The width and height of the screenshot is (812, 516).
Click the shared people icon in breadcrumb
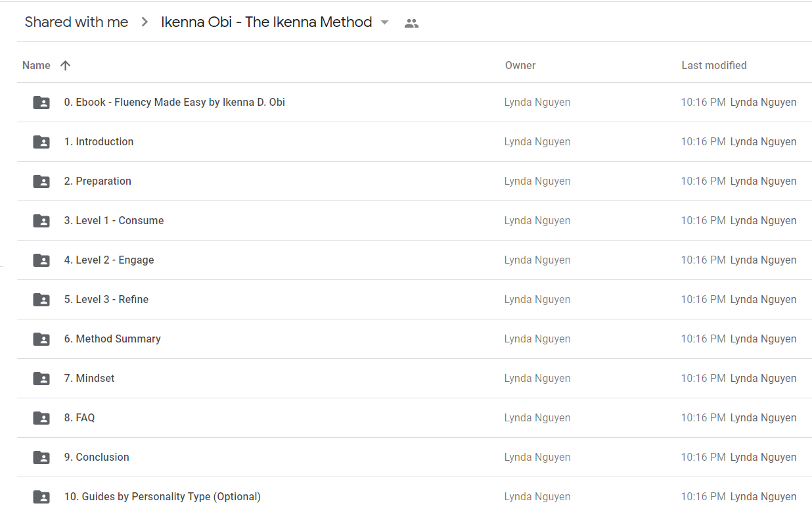[x=411, y=23]
